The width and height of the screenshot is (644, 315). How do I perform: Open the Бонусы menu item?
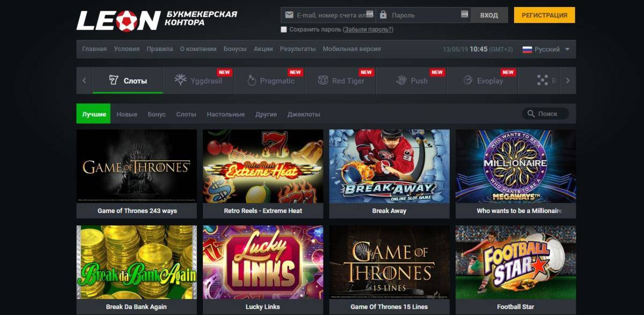[x=235, y=49]
